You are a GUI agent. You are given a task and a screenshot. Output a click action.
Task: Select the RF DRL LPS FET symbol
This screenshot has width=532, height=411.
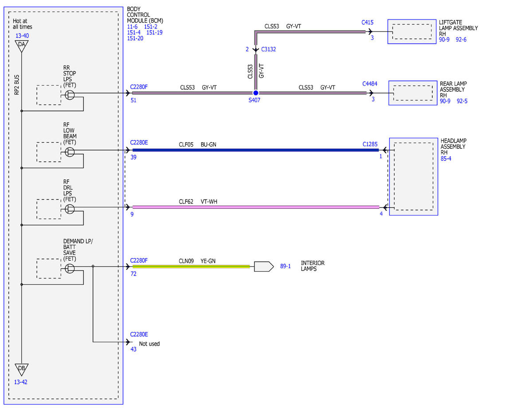tap(70, 208)
